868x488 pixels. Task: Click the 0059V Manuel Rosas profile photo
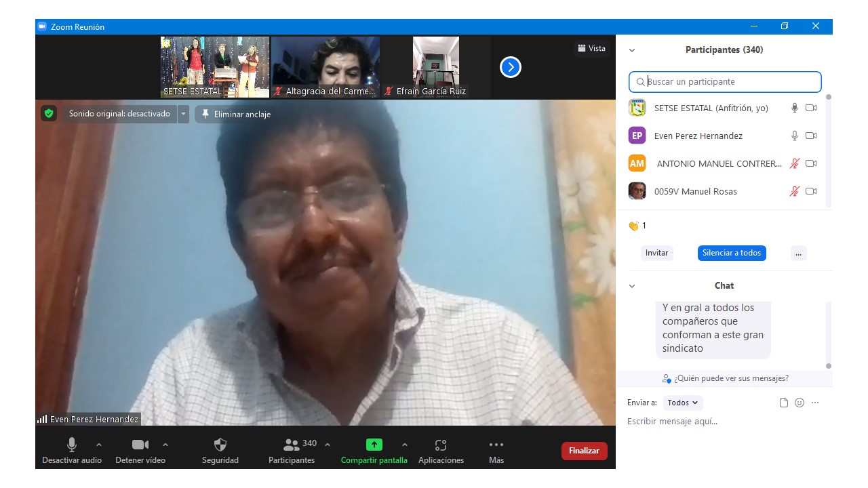637,191
